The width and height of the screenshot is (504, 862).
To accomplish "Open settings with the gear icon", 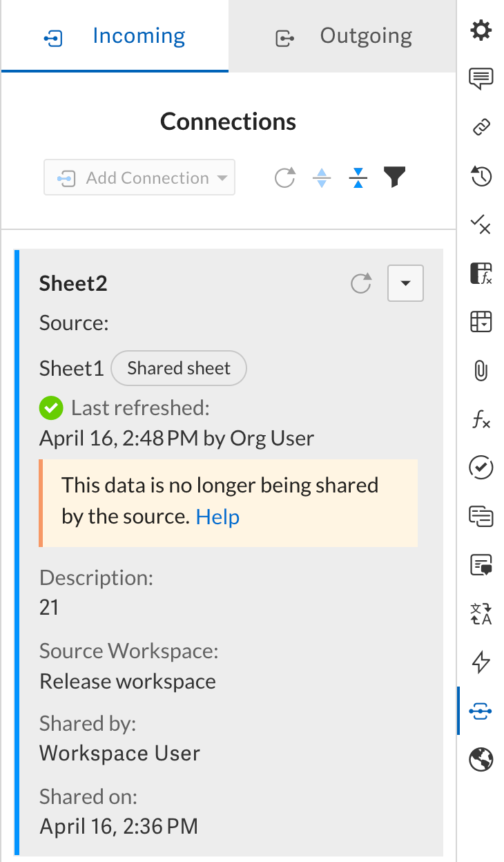I will click(x=481, y=30).
